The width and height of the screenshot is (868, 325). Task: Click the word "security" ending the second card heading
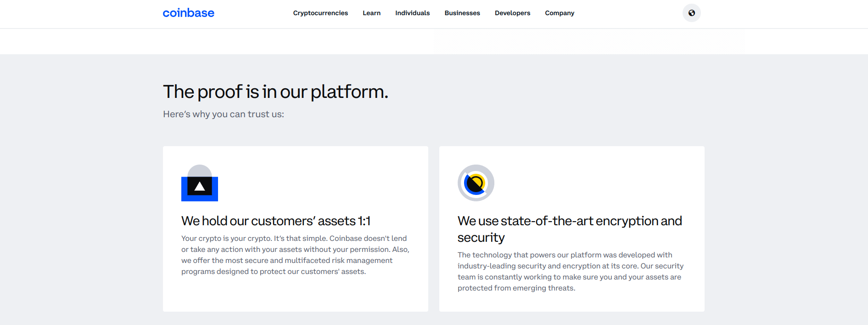tap(481, 238)
